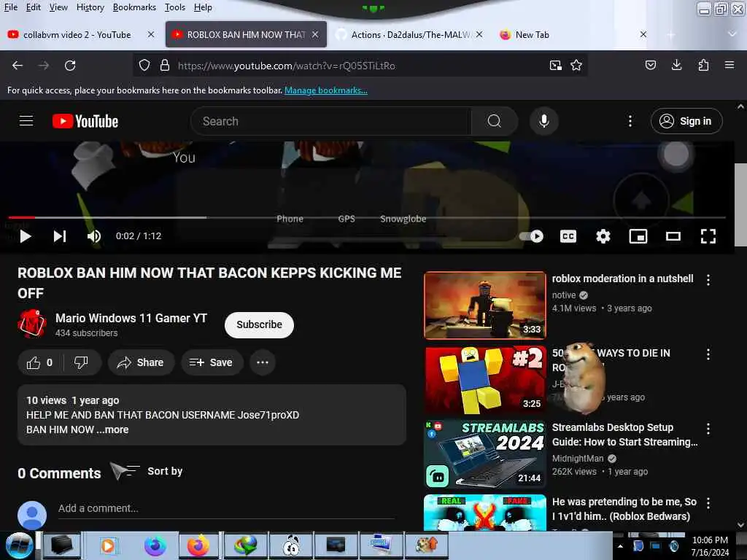Open YouTube settings three-dot menu
747x560 pixels.
click(630, 122)
